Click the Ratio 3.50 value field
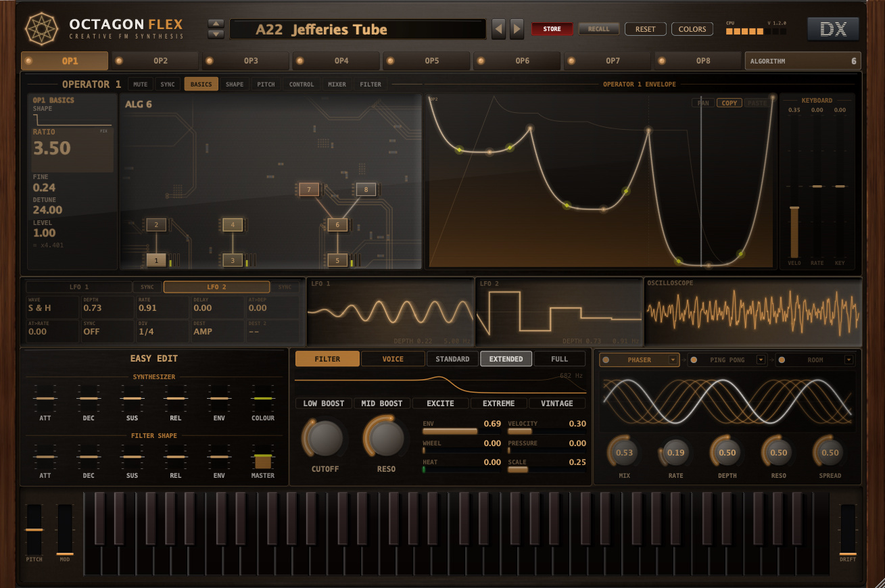 tap(72, 148)
